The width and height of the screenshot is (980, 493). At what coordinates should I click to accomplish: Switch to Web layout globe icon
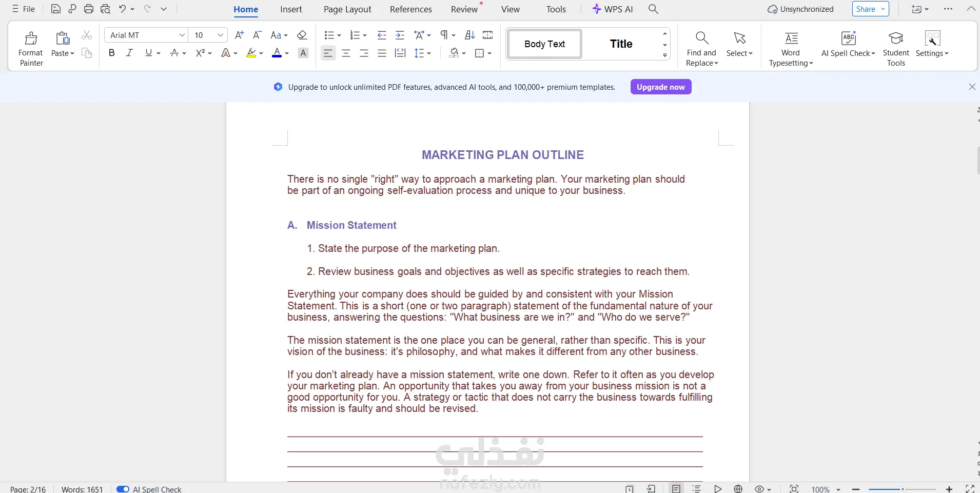(738, 489)
